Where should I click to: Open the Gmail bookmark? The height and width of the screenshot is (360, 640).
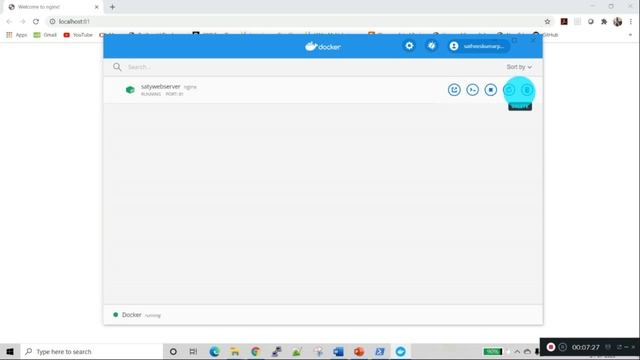[45, 35]
